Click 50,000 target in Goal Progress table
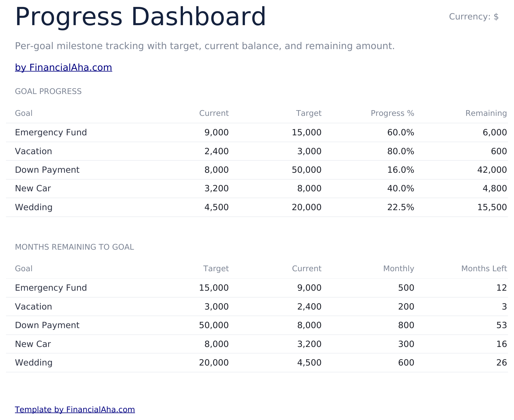The image size is (514, 420). (307, 170)
